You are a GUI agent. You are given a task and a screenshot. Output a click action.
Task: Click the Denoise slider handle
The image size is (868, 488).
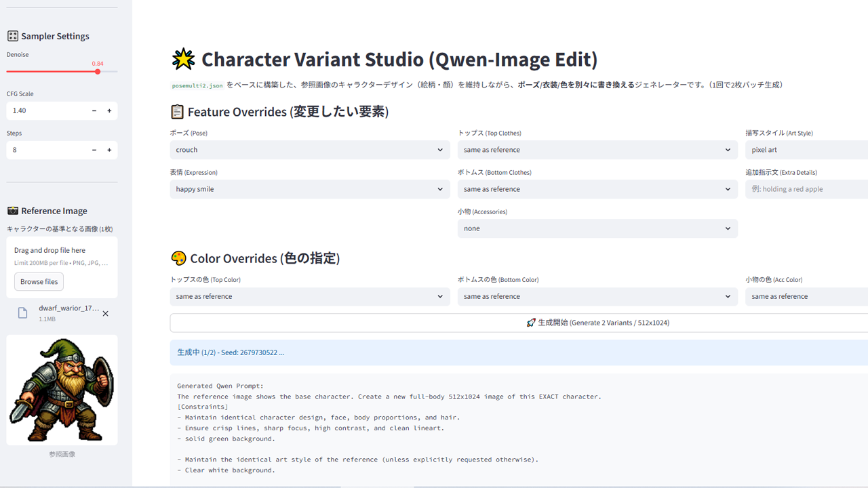point(98,71)
